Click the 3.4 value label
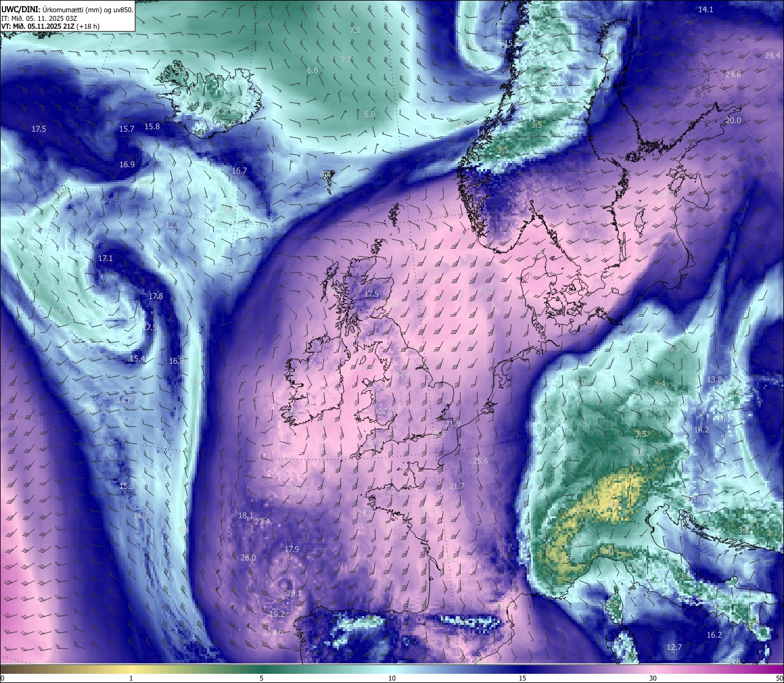784x683 pixels. click(x=660, y=383)
